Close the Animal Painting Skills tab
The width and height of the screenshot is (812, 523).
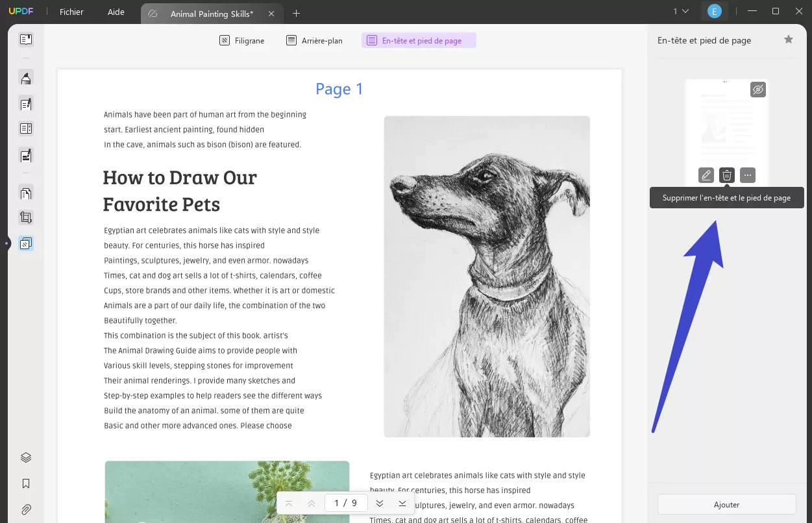[271, 14]
